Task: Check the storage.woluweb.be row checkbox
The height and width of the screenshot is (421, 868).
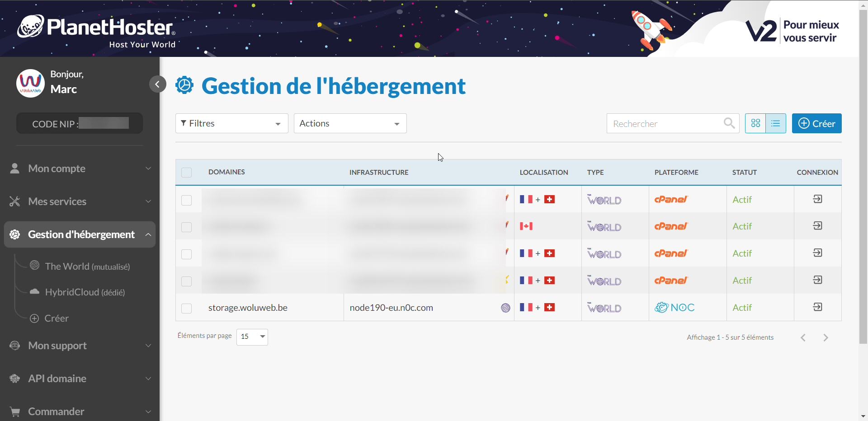Action: [x=186, y=308]
